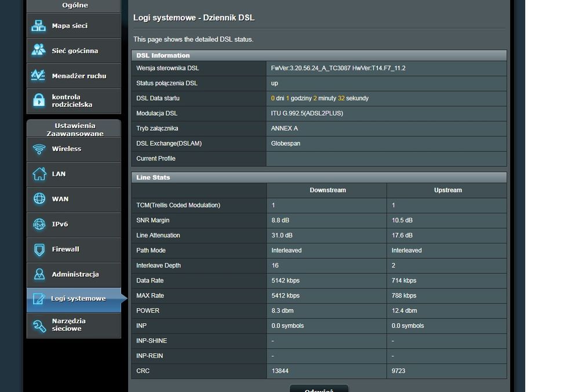This screenshot has width=579, height=392.
Task: Click the Upstream column heading
Action: coord(447,190)
